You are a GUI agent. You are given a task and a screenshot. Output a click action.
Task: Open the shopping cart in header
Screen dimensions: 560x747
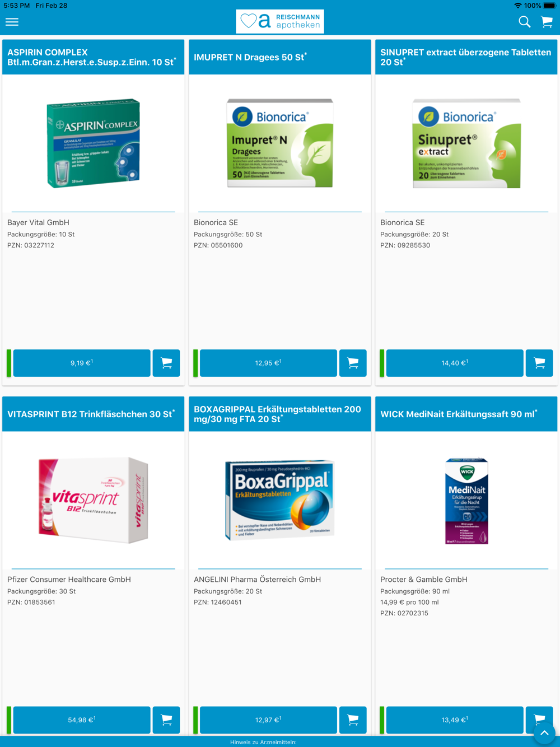click(547, 22)
